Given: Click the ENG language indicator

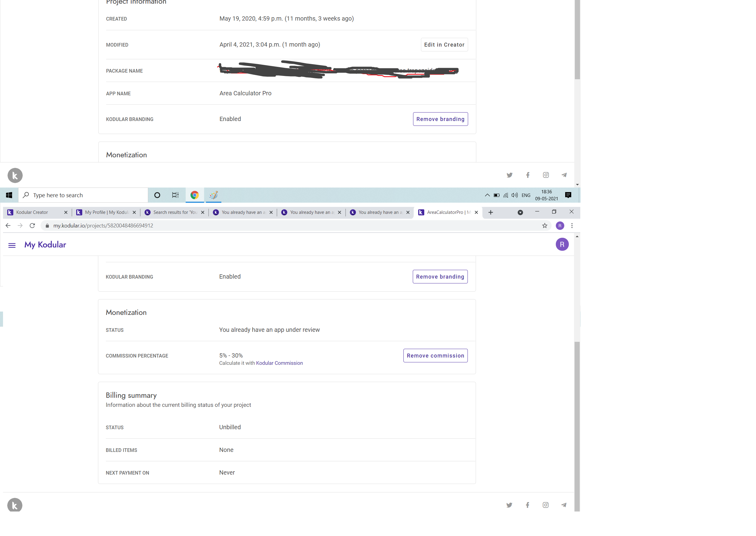Looking at the screenshot, I should pos(526,195).
